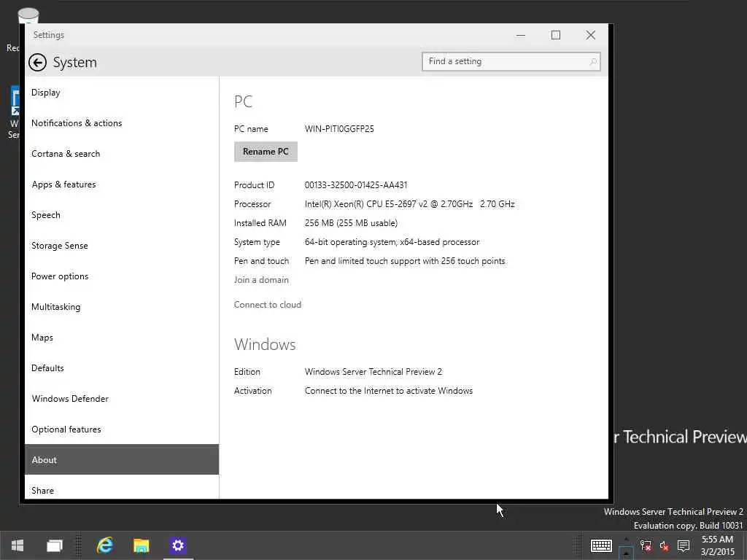This screenshot has height=560, width=747.
Task: Select Storage Sense
Action: point(122,246)
